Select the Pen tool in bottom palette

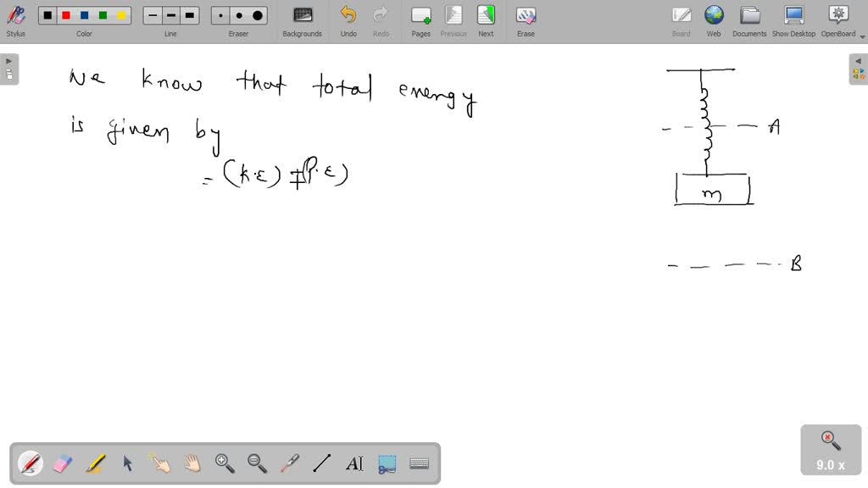31,463
